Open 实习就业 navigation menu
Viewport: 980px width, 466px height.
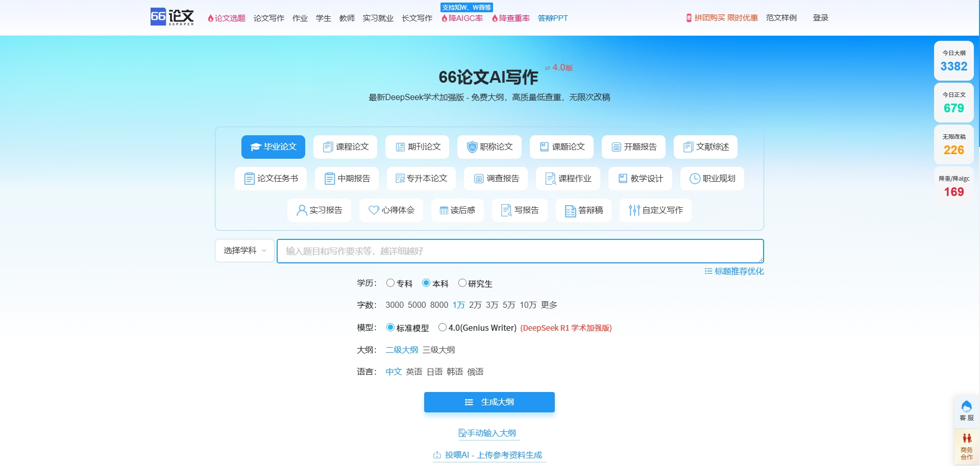point(378,18)
